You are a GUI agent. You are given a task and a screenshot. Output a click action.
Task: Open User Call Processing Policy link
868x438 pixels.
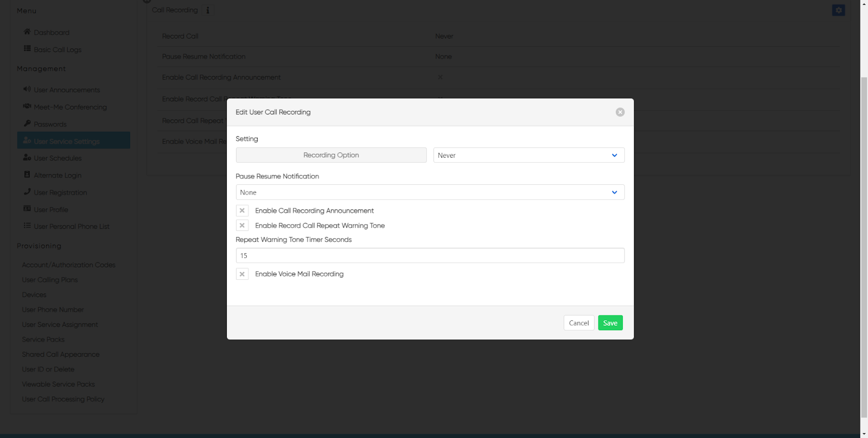(x=63, y=400)
